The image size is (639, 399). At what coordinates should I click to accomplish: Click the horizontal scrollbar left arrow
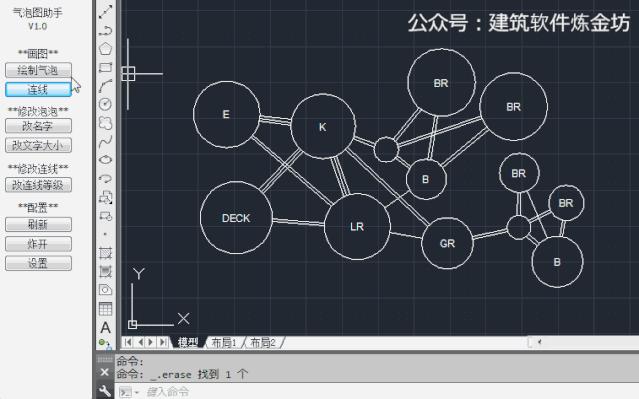tap(539, 342)
